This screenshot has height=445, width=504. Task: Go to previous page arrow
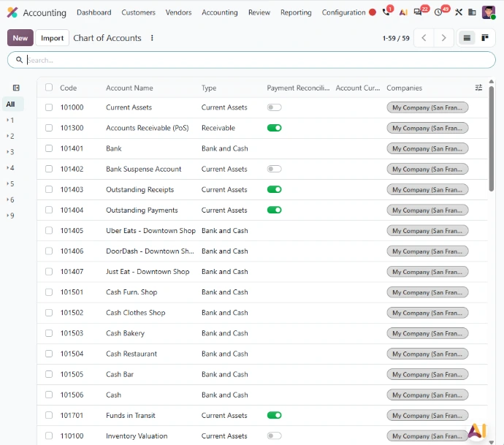tap(424, 38)
